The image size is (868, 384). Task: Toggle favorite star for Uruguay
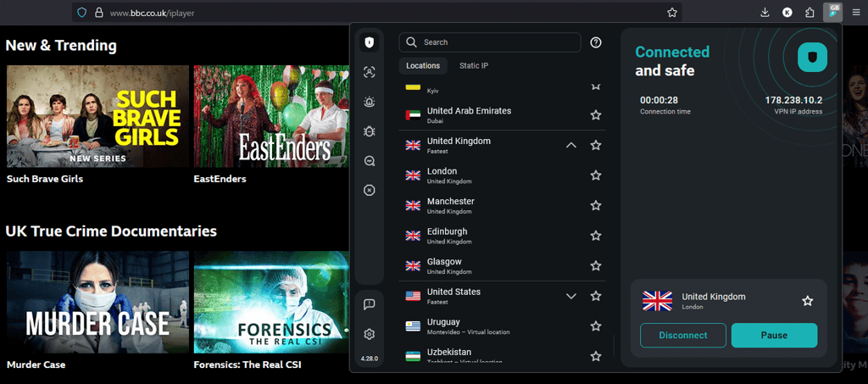[596, 326]
